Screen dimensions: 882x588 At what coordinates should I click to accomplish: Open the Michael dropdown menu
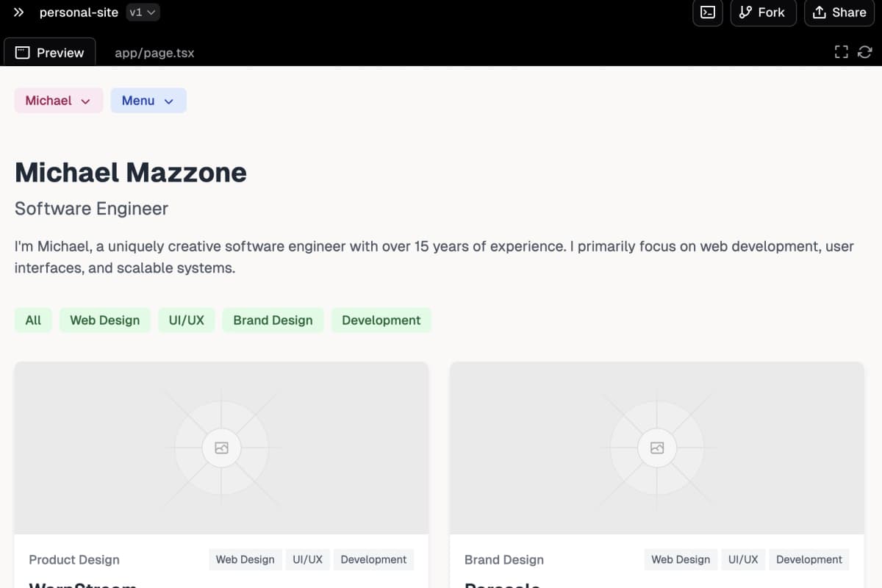[59, 101]
